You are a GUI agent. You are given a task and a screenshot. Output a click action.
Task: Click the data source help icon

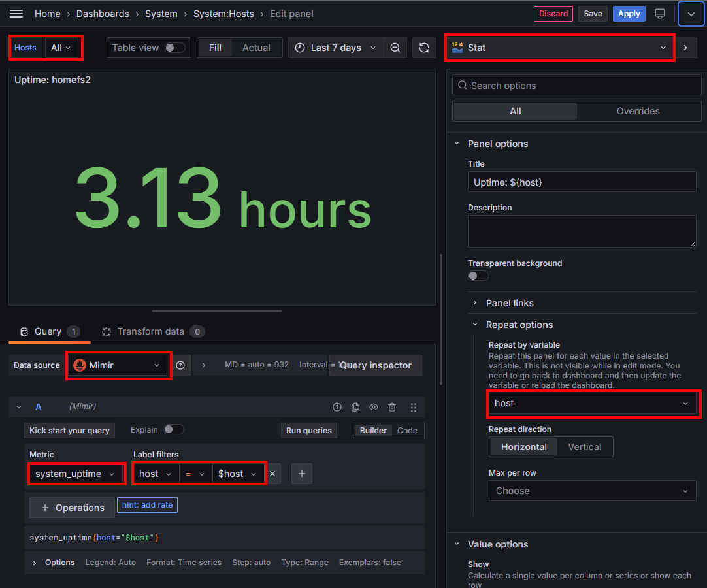click(x=180, y=365)
